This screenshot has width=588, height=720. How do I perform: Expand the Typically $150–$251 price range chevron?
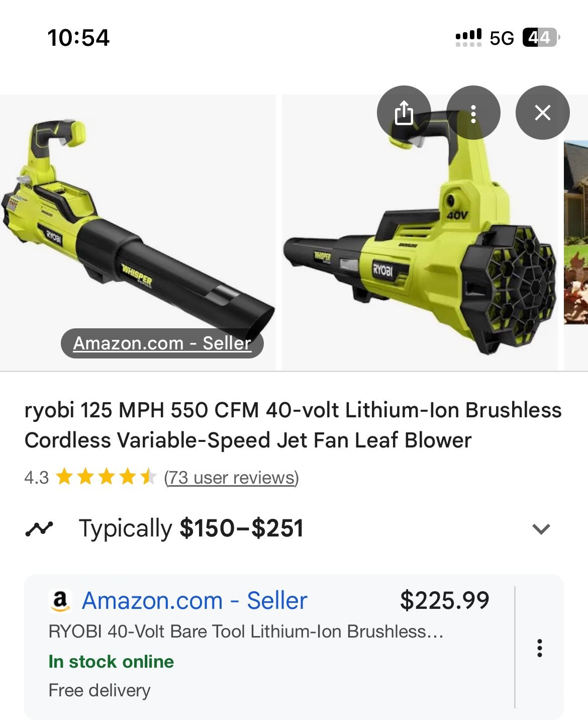tap(541, 529)
